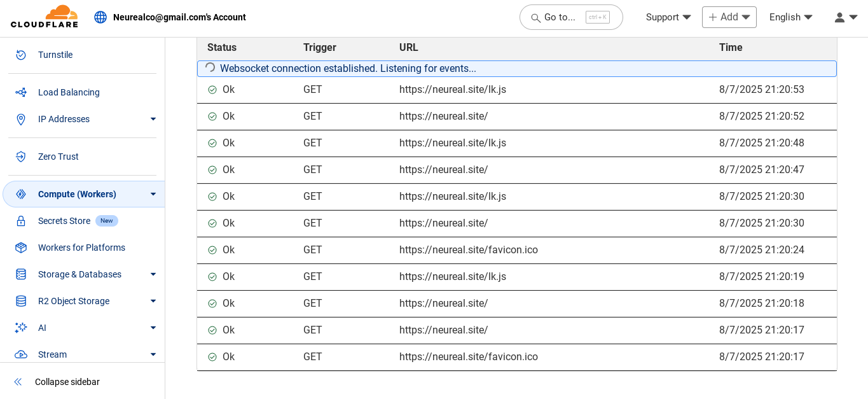Select the favicon.ico log at 21:20:24
This screenshot has height=399, width=868.
tap(468, 250)
